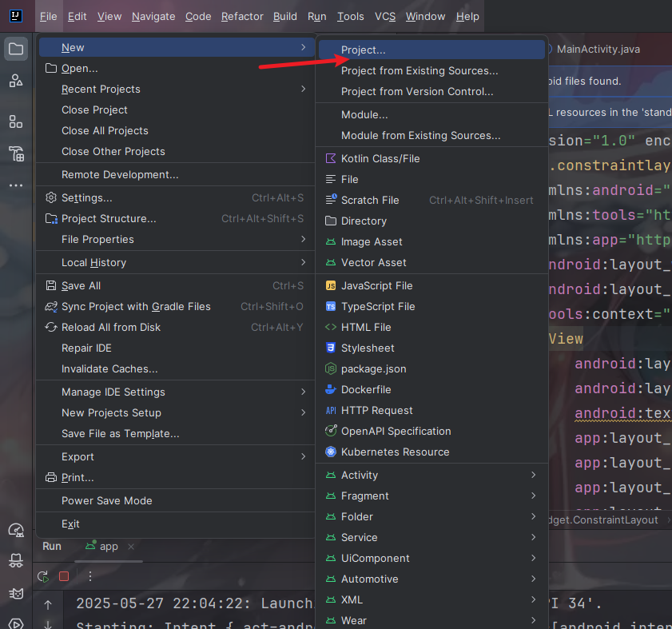Click the TypeScript File icon
672x629 pixels.
point(331,307)
